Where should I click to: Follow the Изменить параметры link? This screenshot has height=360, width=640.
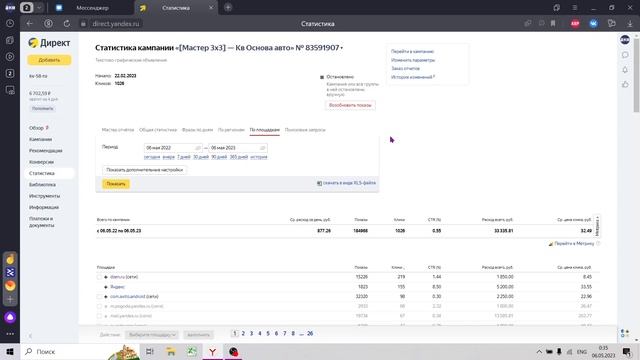[413, 60]
